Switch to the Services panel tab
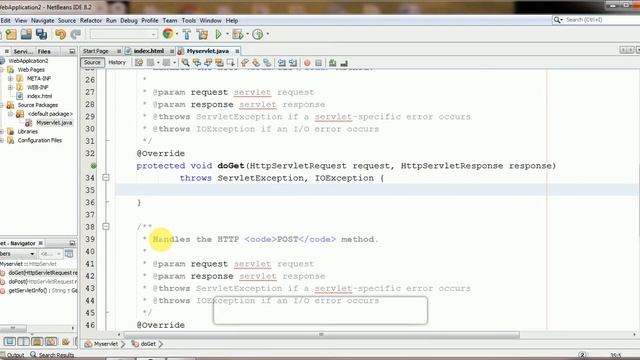This screenshot has width=640, height=360. (x=22, y=51)
